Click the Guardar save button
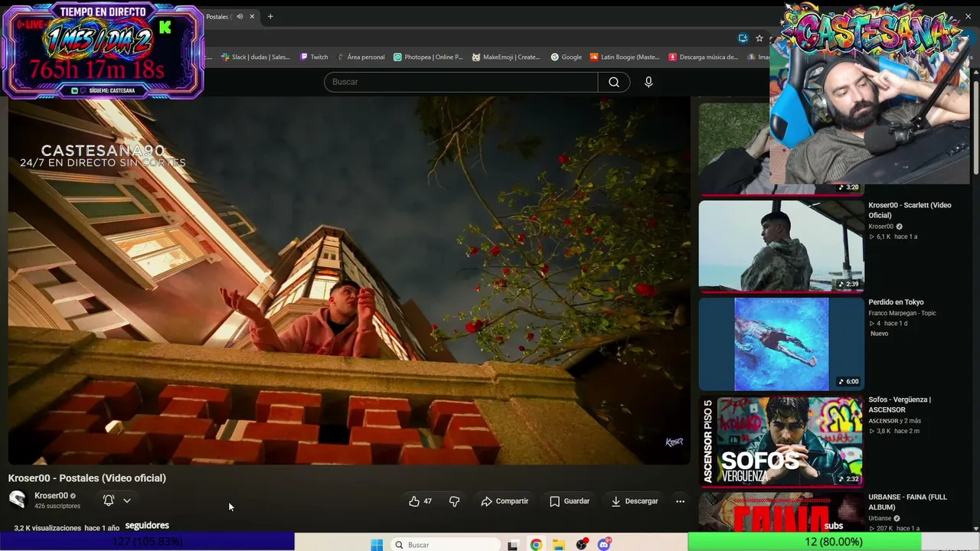The image size is (980, 551). [x=570, y=501]
